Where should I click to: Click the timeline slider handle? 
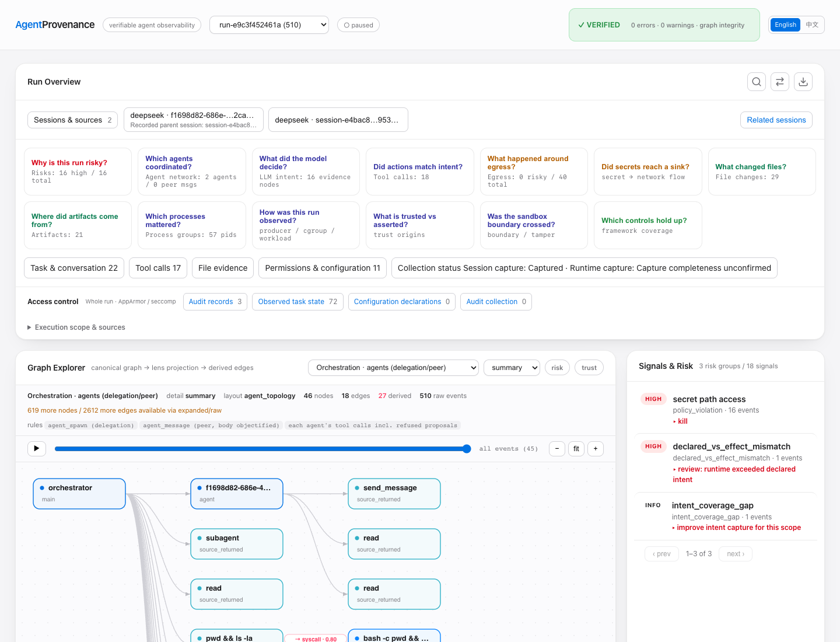467,449
